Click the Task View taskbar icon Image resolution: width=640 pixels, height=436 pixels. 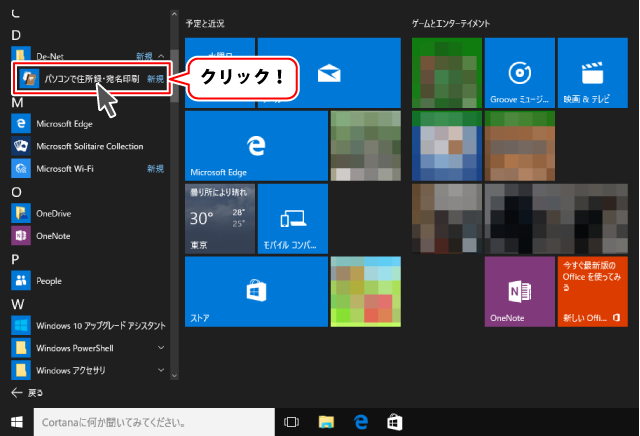coord(292,423)
